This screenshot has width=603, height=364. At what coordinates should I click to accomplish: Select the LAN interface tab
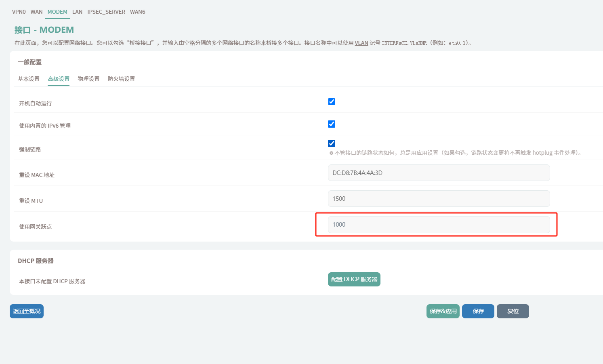pos(77,12)
